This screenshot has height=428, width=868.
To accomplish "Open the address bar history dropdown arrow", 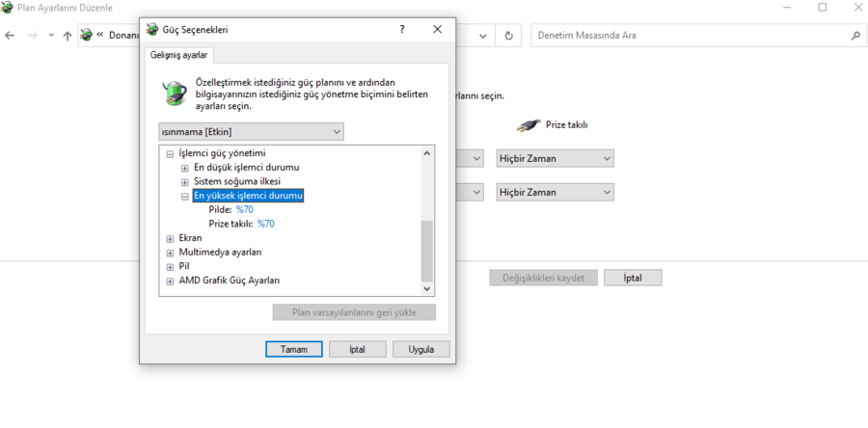I will click(483, 36).
